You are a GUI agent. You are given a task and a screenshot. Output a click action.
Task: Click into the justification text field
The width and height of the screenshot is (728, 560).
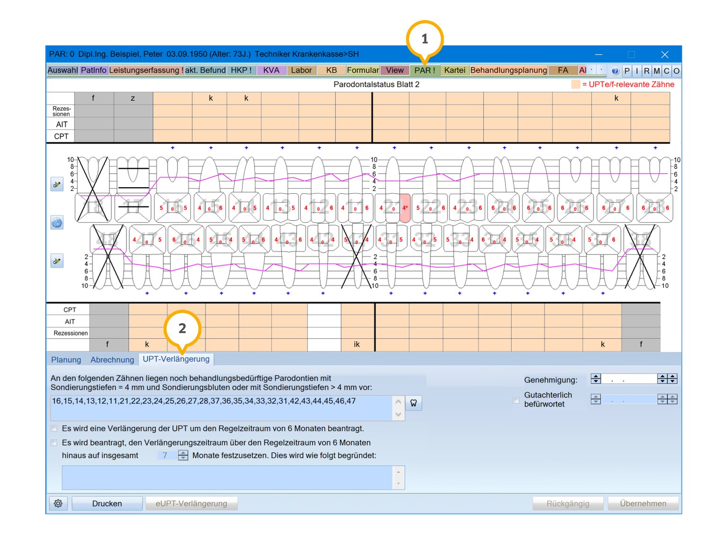coord(227,477)
